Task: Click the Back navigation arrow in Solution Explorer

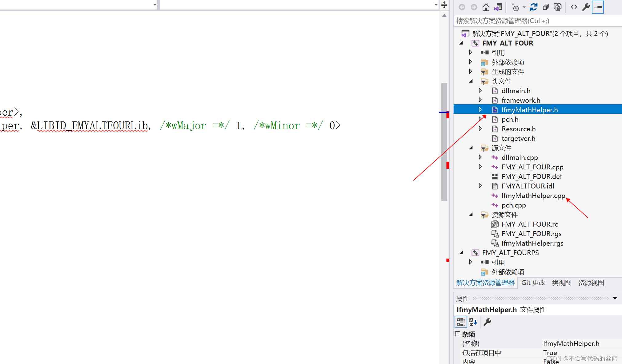Action: (x=462, y=7)
